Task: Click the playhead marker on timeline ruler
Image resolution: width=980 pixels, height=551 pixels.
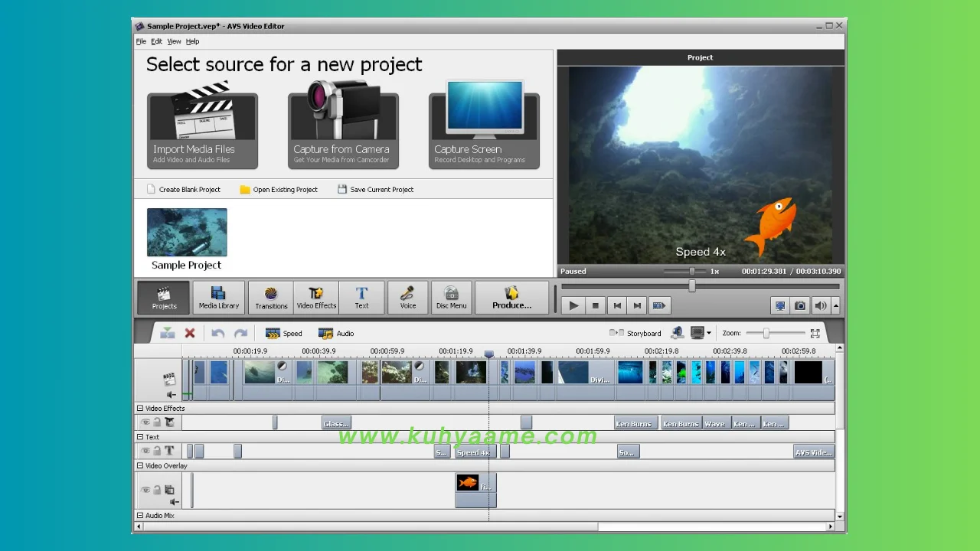Action: (x=488, y=354)
